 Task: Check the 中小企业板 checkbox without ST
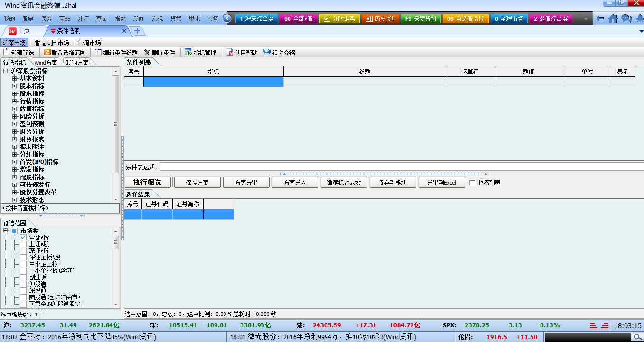(x=23, y=264)
